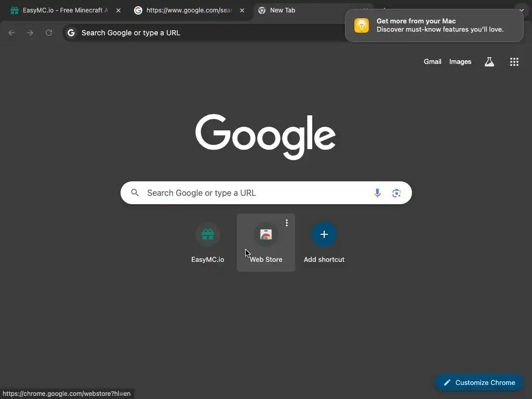Open the Web Store shortcut tile
The image size is (532, 399).
pos(266,243)
